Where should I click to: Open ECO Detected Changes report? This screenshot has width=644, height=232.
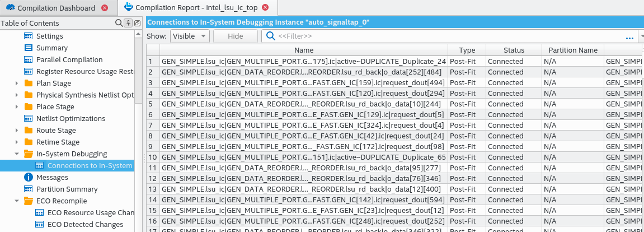click(x=84, y=224)
